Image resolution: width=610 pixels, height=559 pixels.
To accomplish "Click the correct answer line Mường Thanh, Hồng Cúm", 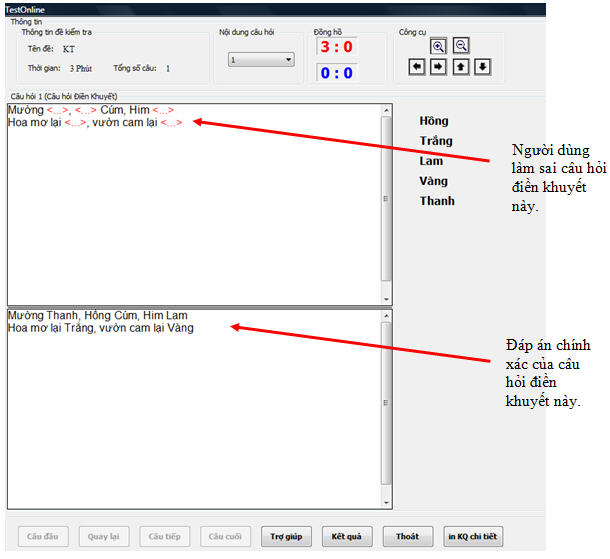I will [98, 315].
